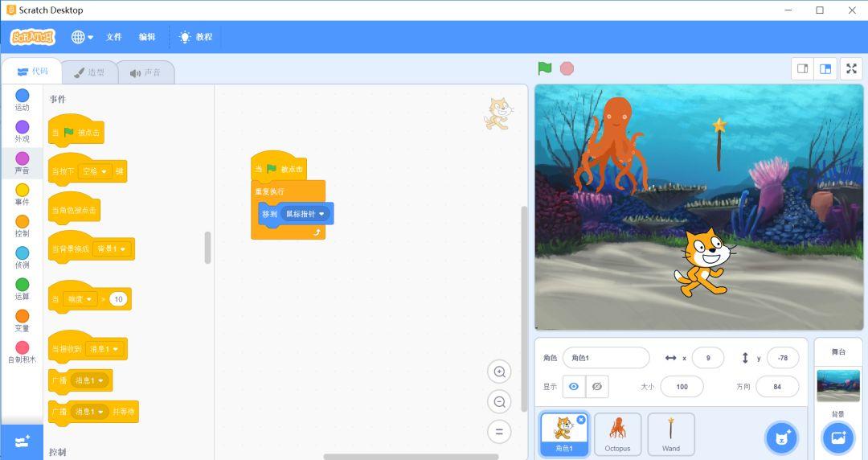Enter full screen stage mode
The image size is (868, 460).
(x=851, y=68)
